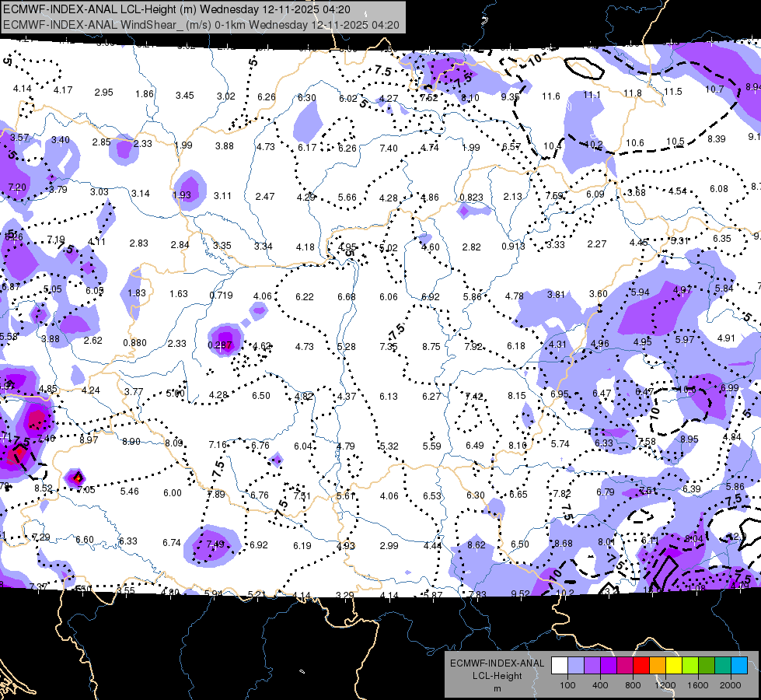The height and width of the screenshot is (700, 761).
Task: Click the red swatch in the LCL-Height legend
Action: tap(641, 665)
